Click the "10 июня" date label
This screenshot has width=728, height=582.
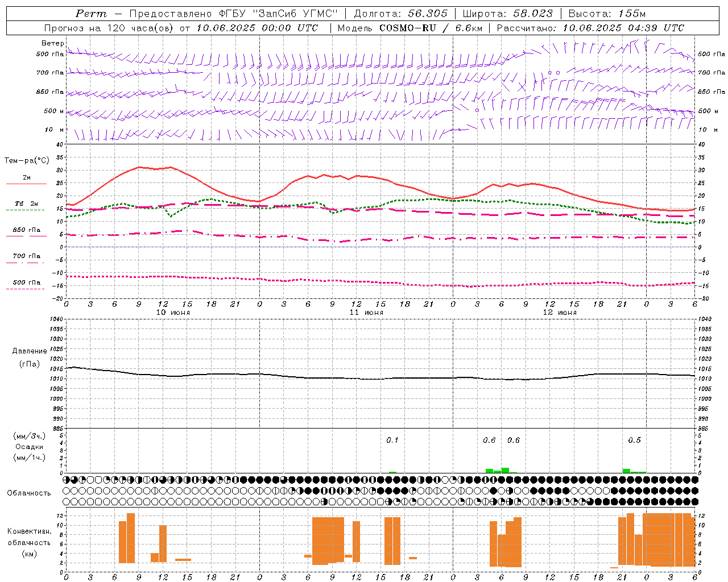coord(173,313)
